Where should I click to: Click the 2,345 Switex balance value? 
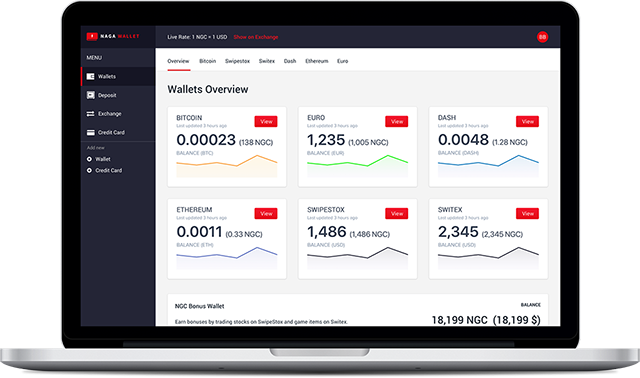[x=458, y=232]
